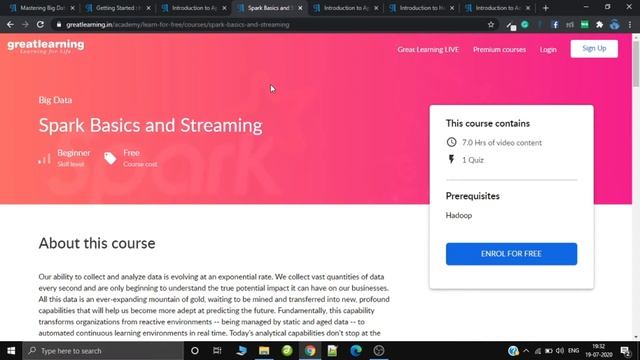Click the greatlearning logo
Viewport: 640px width, 360px height.
pos(46,47)
